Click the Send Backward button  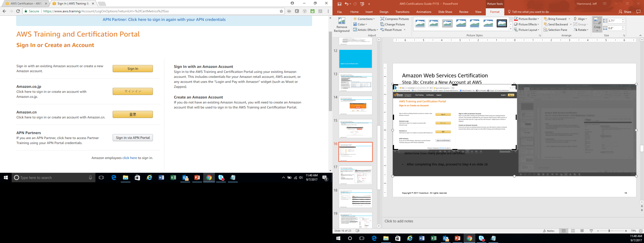(x=556, y=24)
